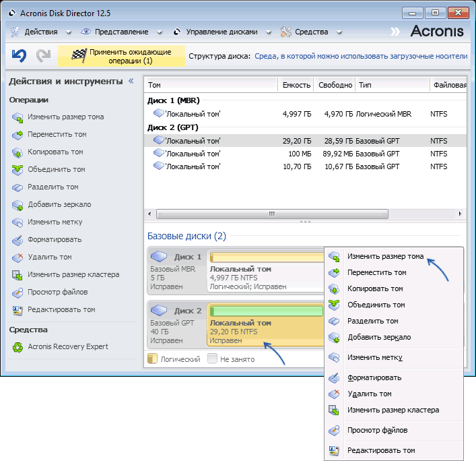476x461 pixels.
Task: Open the Средства menu
Action: (312, 32)
